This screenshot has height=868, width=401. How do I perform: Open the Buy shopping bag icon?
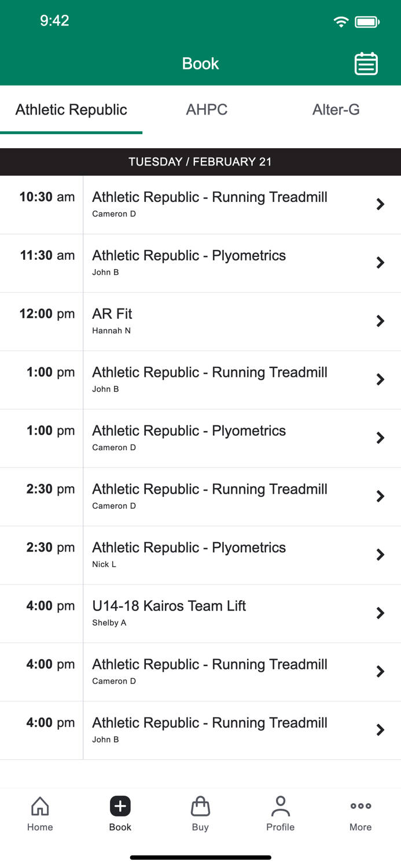pos(200,813)
